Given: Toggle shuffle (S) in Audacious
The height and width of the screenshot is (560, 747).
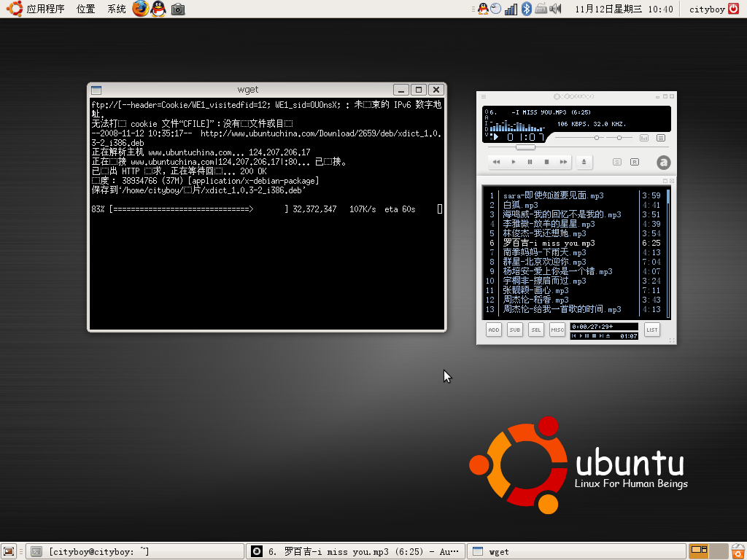Looking at the screenshot, I should pos(617,162).
